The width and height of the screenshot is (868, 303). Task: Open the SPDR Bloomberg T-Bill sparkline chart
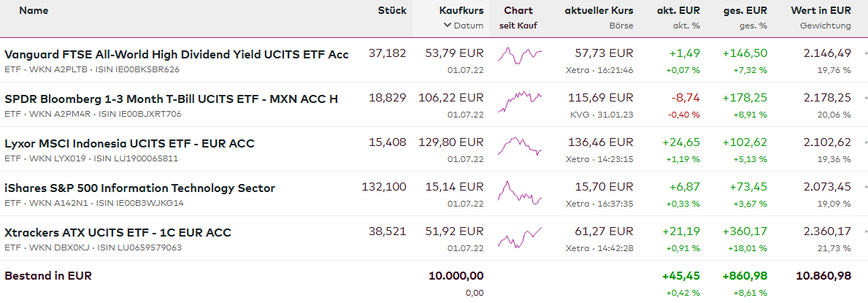point(520,101)
